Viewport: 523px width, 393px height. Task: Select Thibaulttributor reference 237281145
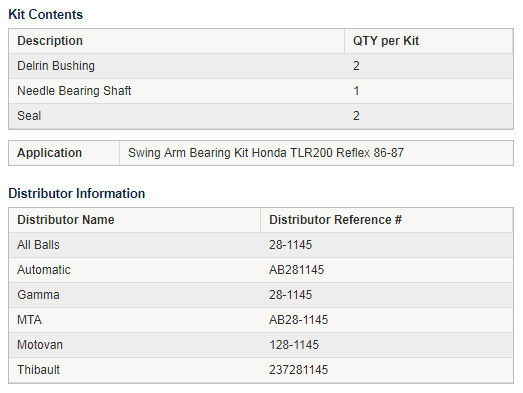299,370
